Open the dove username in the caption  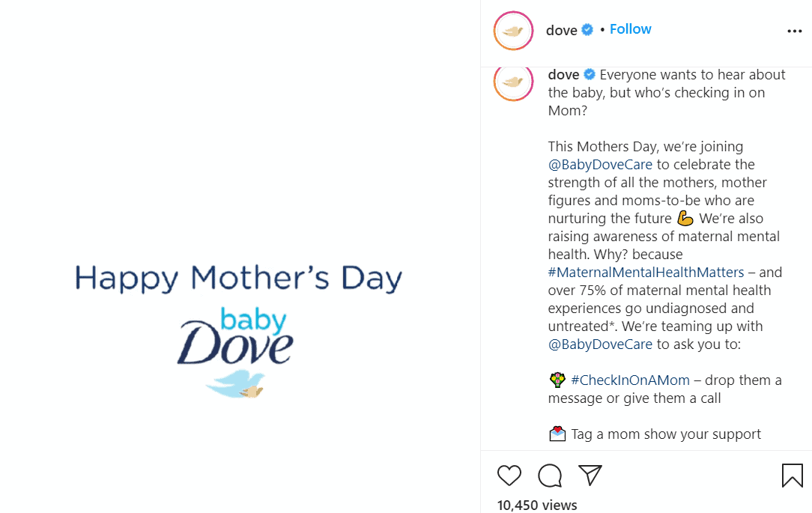pos(563,75)
